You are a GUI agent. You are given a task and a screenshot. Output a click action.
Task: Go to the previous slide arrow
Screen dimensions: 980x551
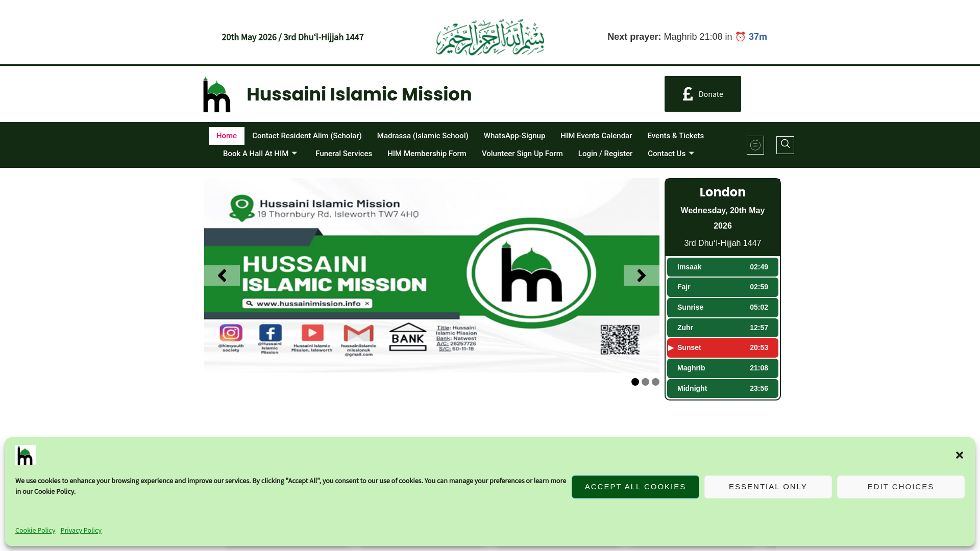[x=222, y=275]
